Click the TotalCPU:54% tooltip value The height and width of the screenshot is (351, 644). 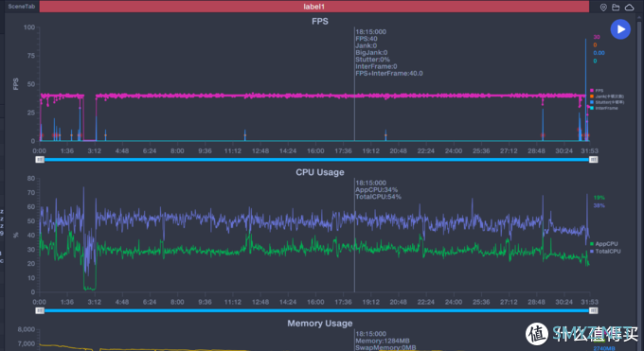[378, 197]
